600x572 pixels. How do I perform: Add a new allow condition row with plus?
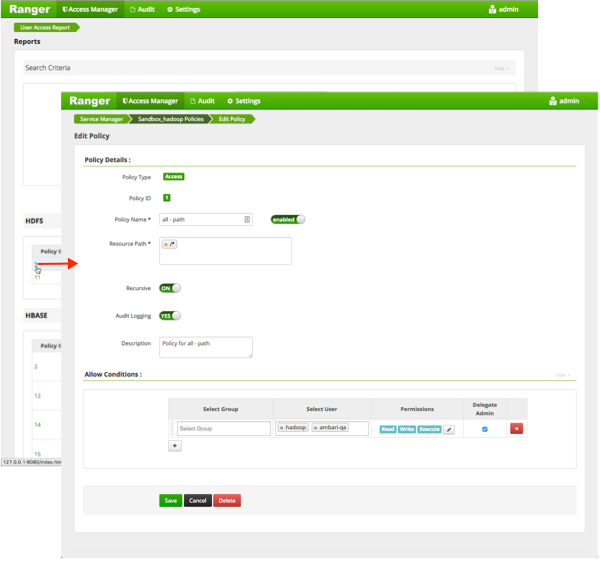(x=176, y=446)
